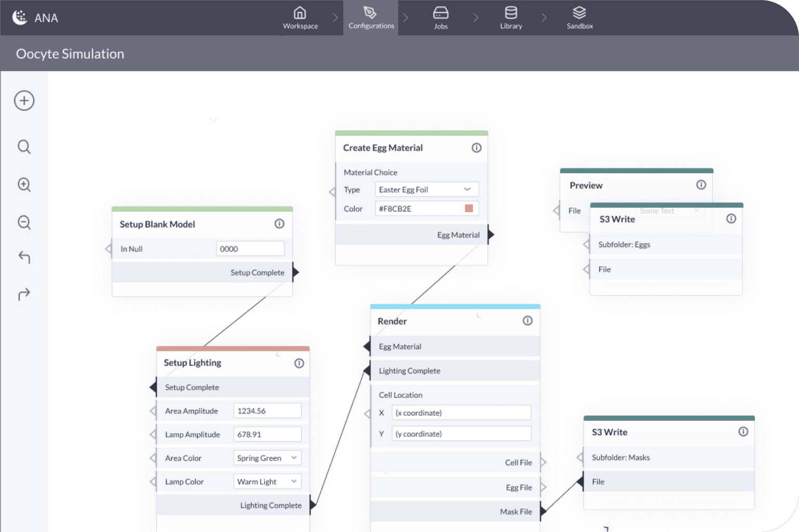Image resolution: width=799 pixels, height=532 pixels.
Task: Open the Jobs tab
Action: point(441,18)
